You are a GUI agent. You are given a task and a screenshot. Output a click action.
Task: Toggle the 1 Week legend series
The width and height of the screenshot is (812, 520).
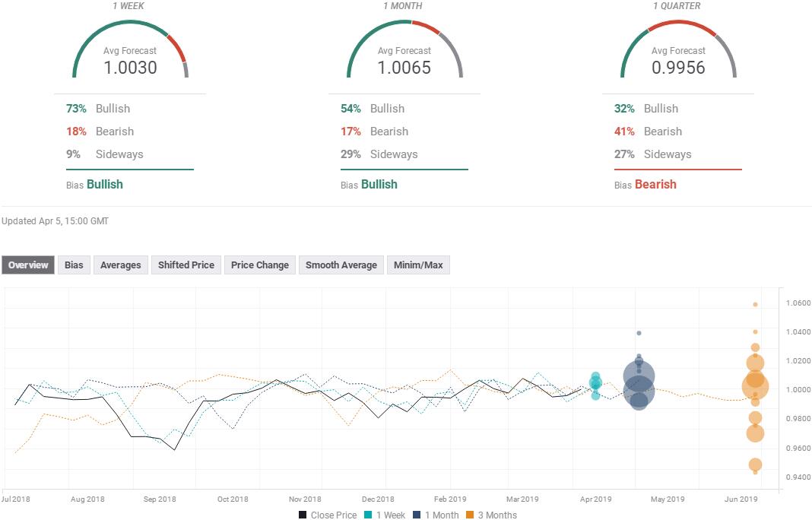point(384,515)
